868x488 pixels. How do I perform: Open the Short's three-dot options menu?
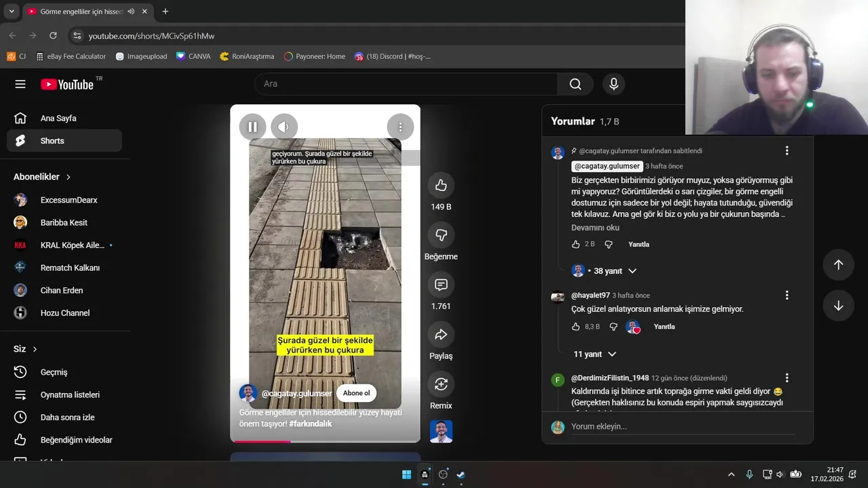tap(400, 127)
